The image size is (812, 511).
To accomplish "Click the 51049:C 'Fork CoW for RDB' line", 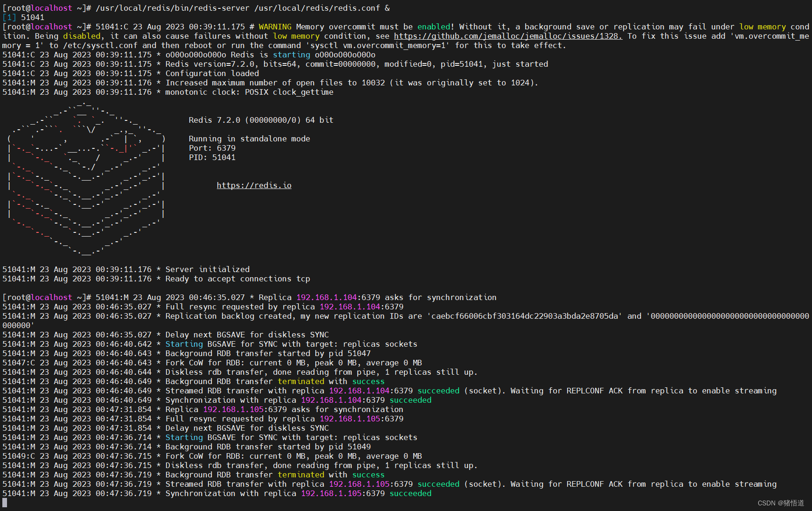I will point(212,456).
